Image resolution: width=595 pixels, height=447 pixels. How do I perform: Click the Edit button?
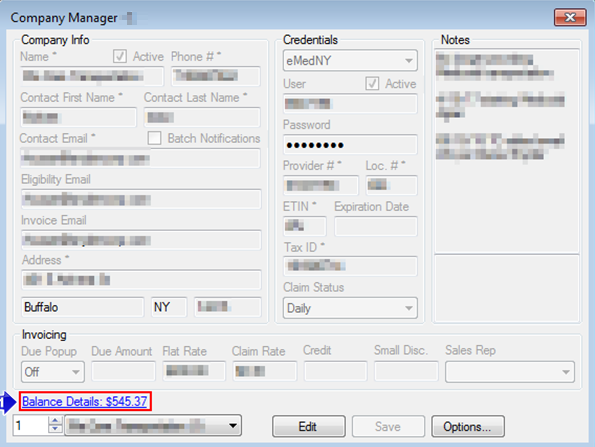[309, 426]
